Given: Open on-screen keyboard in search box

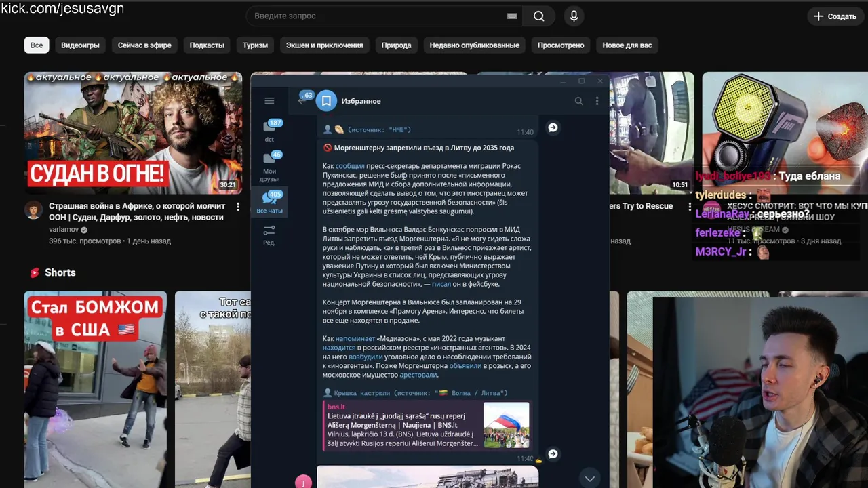Looking at the screenshot, I should [x=512, y=16].
